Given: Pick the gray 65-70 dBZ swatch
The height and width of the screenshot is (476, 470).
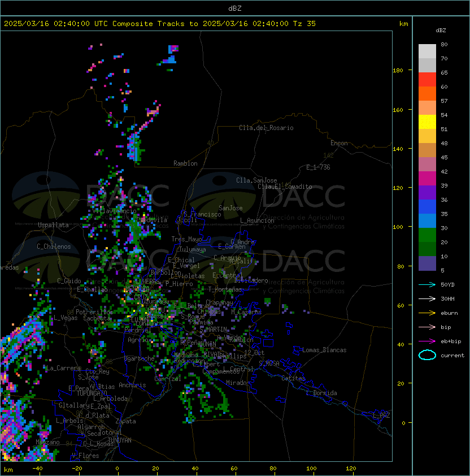Looking at the screenshot, I should coord(427,65).
